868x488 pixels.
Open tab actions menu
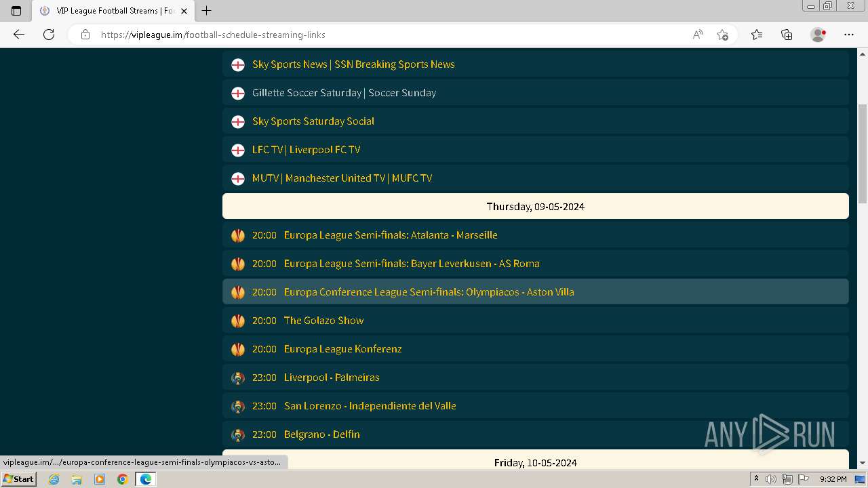click(16, 11)
